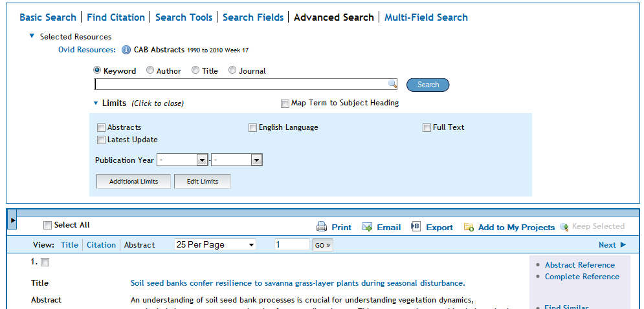Click the CAB Abstracts resource name
Viewport: 644px width, 309px height.
(159, 50)
